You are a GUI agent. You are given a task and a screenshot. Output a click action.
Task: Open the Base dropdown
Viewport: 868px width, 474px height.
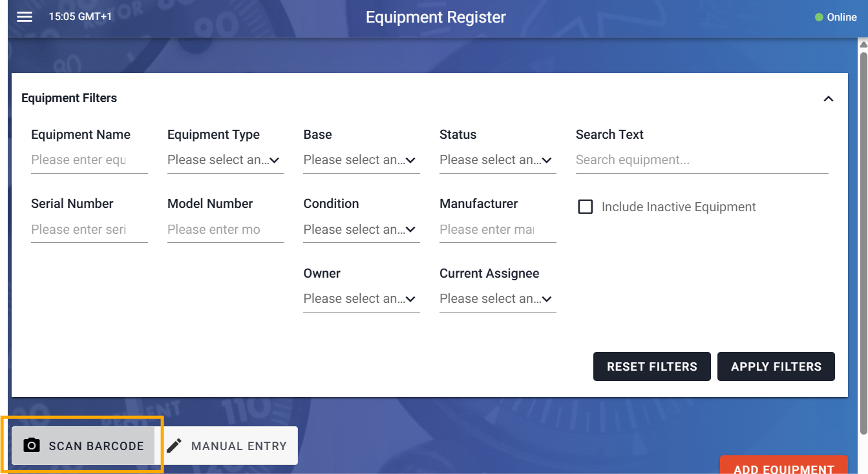pos(361,160)
